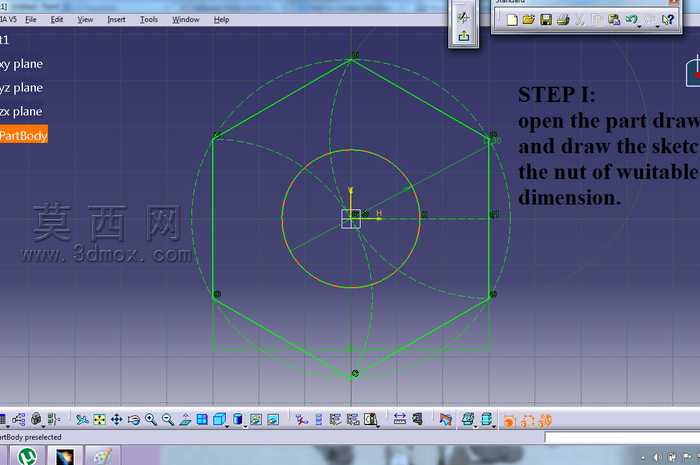This screenshot has width=700, height=465.
Task: Expand the first teal icon's flyout arrow
Action: click(475, 427)
